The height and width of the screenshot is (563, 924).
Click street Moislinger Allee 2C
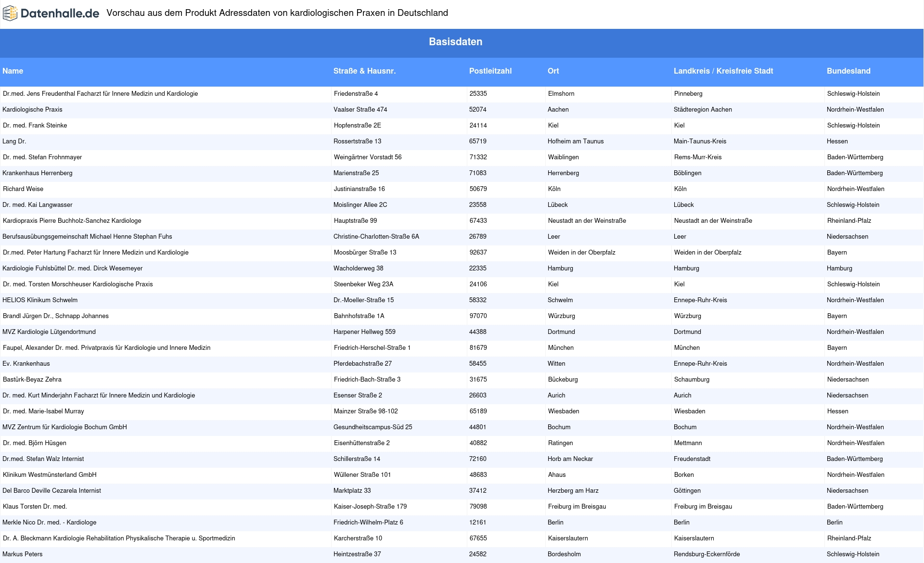tap(360, 205)
